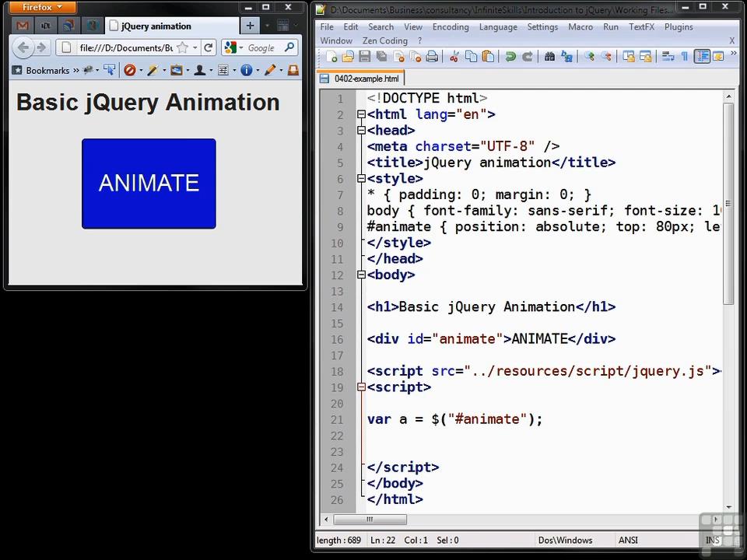This screenshot has height=560, width=747.
Task: Click the Close document icon in toolbar
Action: pos(398,57)
